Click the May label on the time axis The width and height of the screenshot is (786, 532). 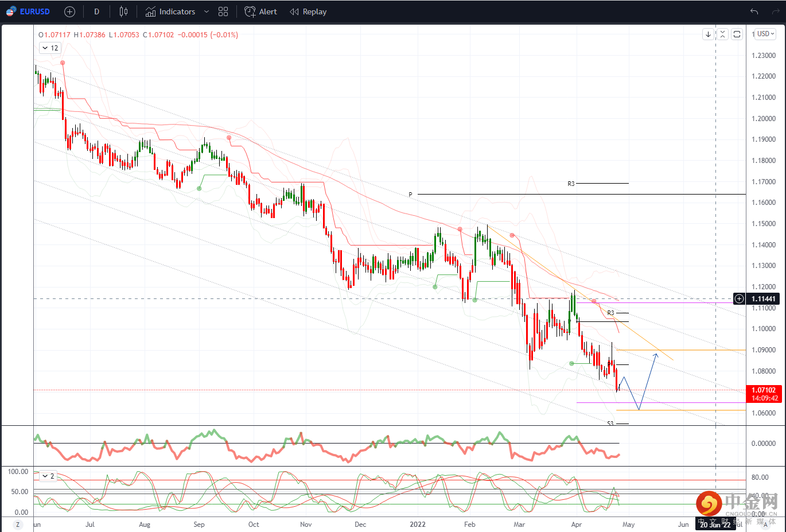629,525
